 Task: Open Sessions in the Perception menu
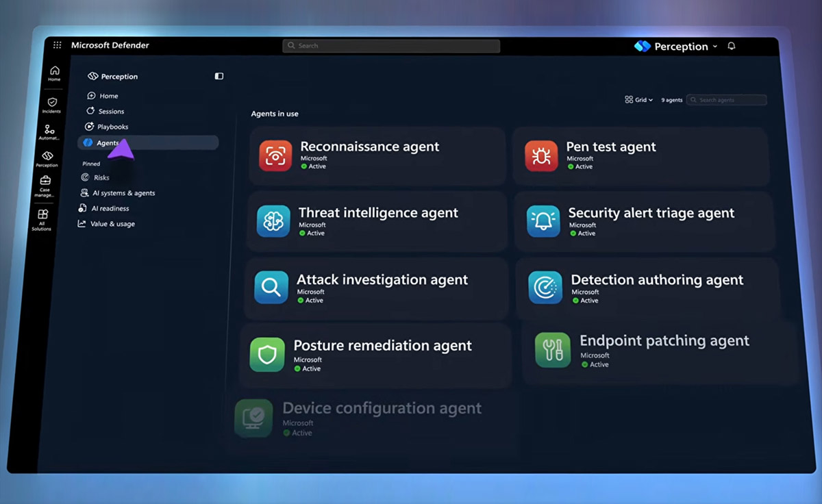[x=105, y=111]
